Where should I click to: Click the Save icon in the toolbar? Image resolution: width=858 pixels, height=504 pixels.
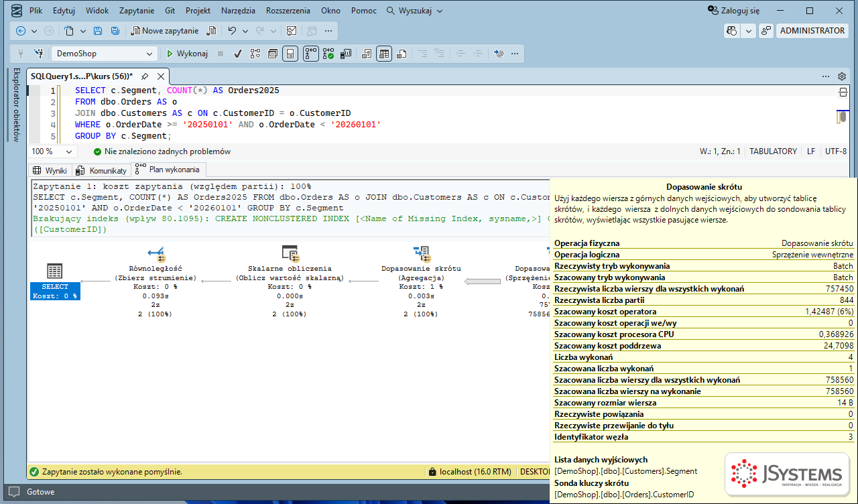[98, 31]
